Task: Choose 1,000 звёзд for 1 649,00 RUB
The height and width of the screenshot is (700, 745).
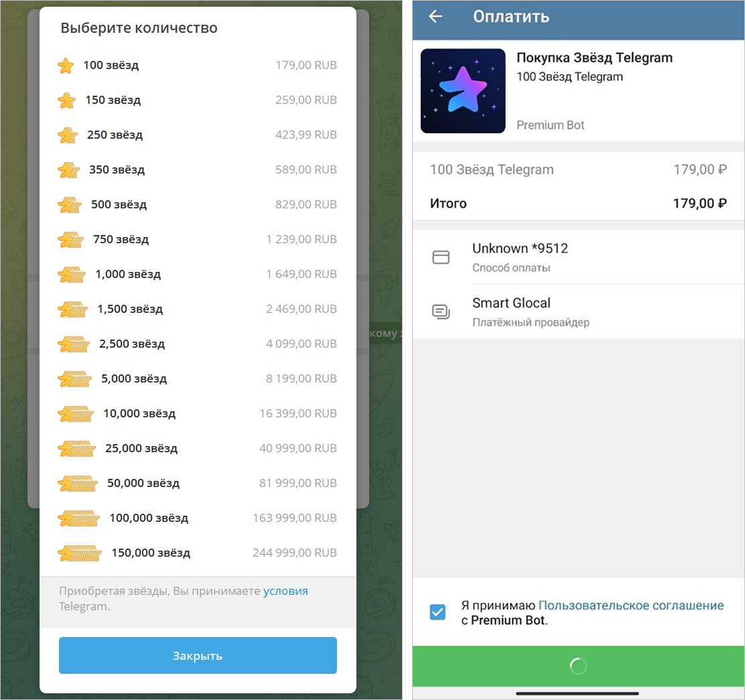Action: [197, 275]
